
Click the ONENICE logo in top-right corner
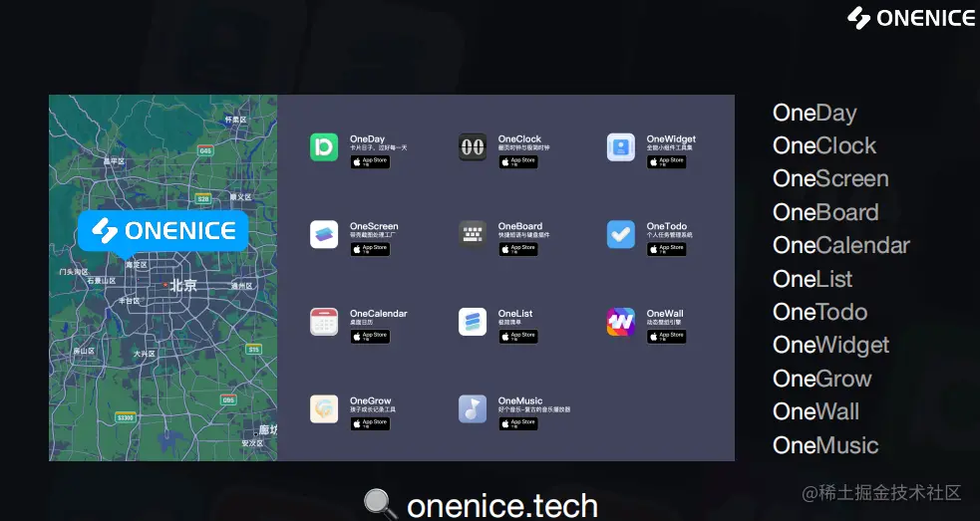point(910,18)
